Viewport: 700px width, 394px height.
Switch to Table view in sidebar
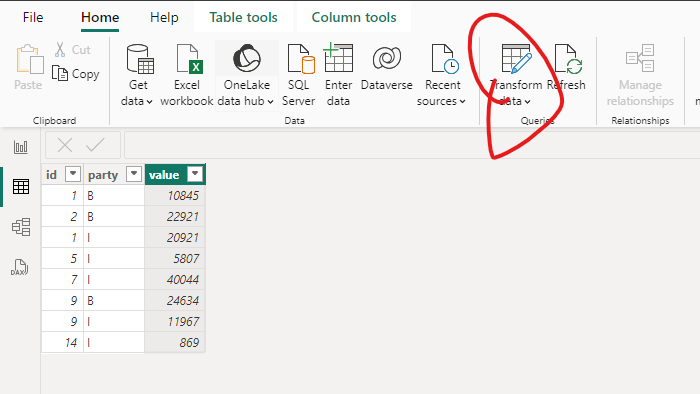tap(21, 187)
